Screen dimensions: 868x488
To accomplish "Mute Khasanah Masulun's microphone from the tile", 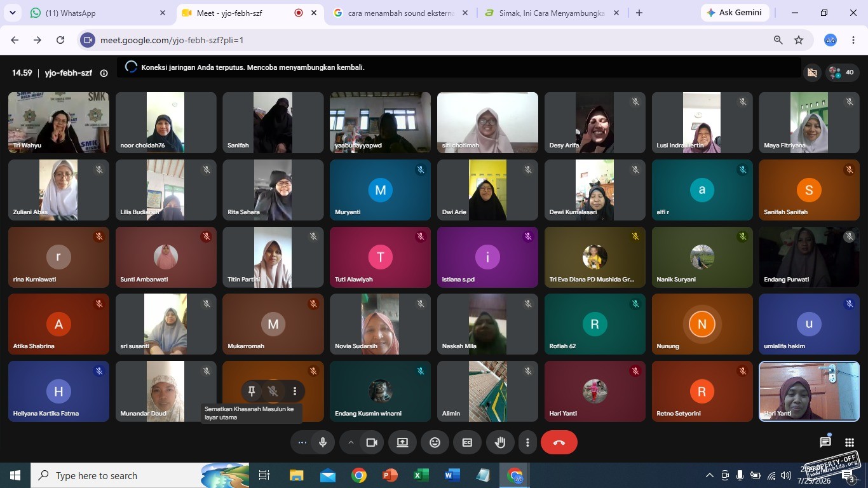I will click(273, 391).
